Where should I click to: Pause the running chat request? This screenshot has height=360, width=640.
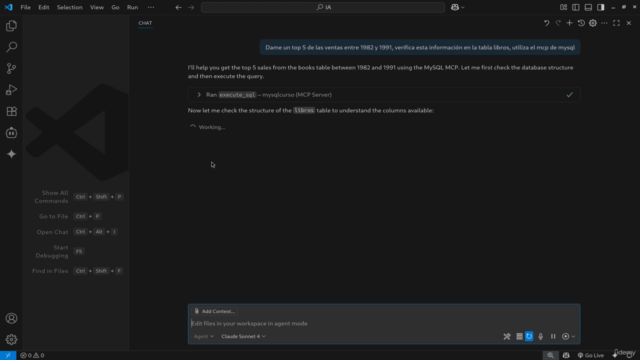click(553, 336)
